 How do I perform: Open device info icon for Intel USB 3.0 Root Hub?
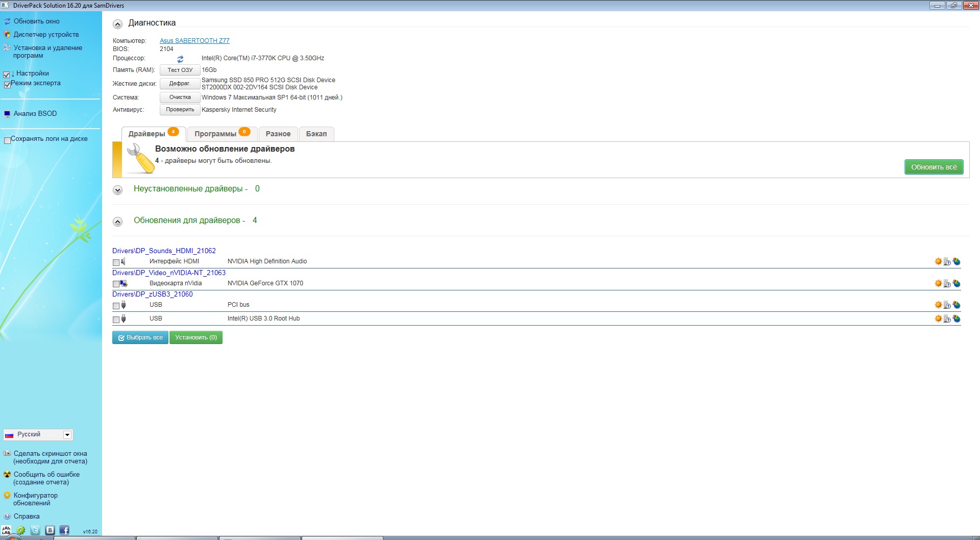pyautogui.click(x=947, y=318)
